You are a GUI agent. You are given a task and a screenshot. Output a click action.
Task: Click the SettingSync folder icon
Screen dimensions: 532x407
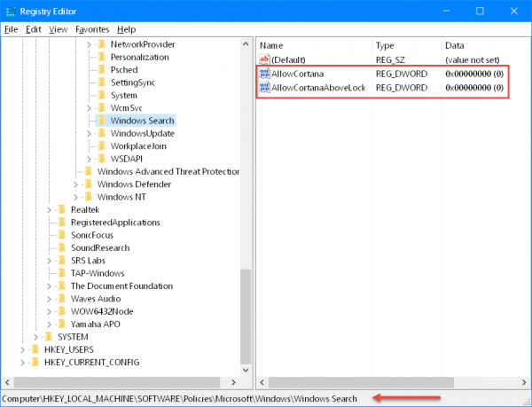(102, 82)
